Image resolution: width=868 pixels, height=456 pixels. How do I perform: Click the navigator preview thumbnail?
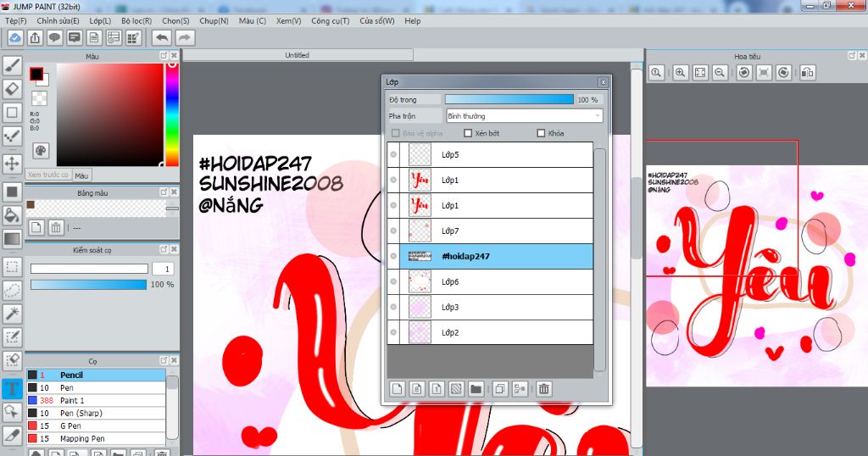click(757, 275)
